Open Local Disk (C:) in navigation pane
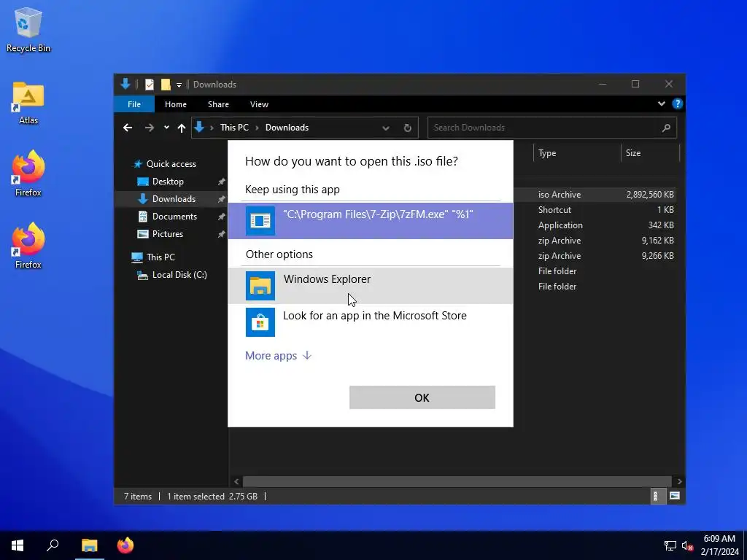This screenshot has height=560, width=747. [179, 275]
